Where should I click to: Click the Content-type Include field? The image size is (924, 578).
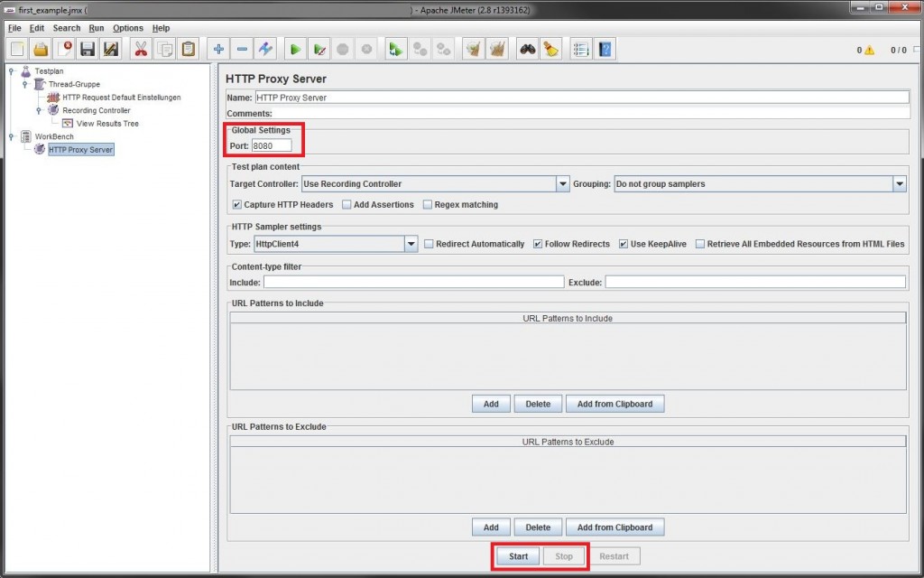point(413,283)
